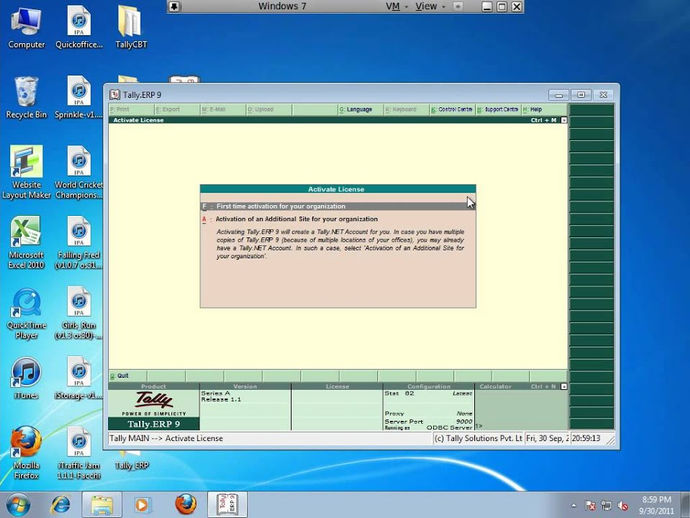Click the VM toolbar pin icon
Viewport: 690px width, 518px height.
(x=175, y=7)
